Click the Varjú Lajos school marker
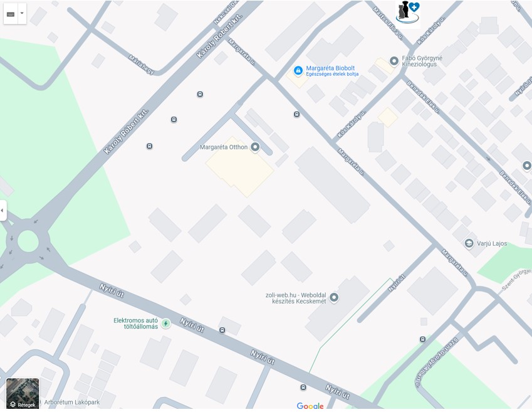Screen dimensions: 532x412 pyautogui.click(x=469, y=243)
